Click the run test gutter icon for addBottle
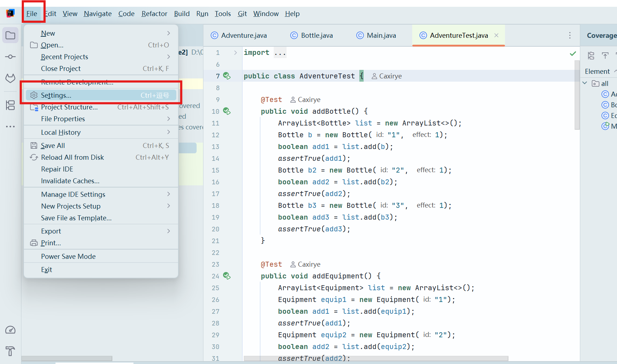 [x=227, y=111]
